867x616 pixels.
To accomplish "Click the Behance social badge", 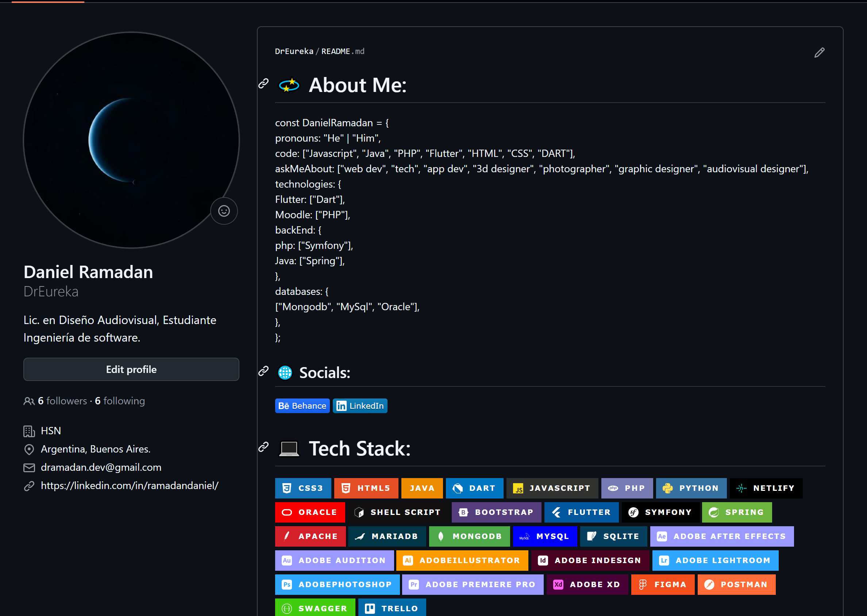I will click(302, 406).
